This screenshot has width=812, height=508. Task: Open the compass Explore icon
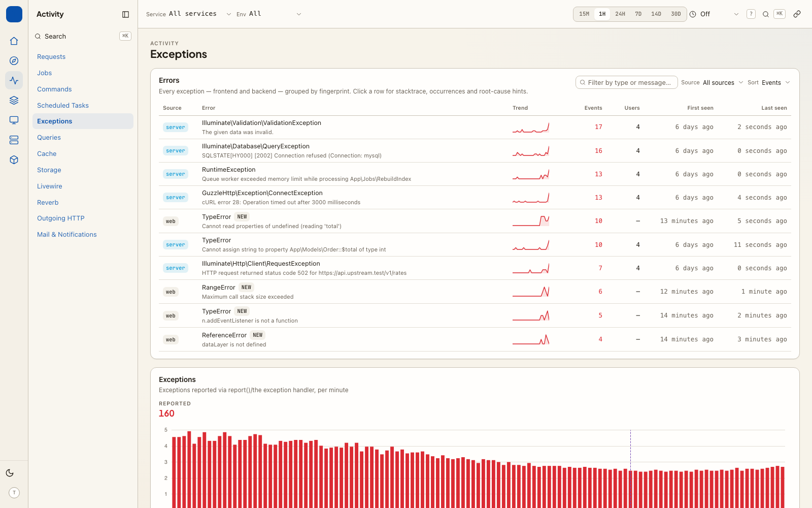14,61
